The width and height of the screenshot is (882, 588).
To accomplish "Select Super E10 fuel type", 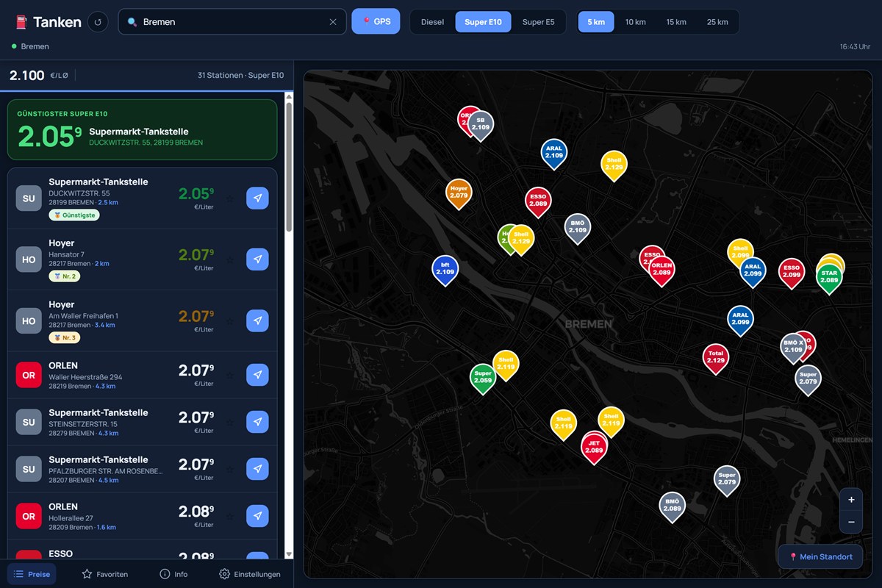I will [483, 22].
